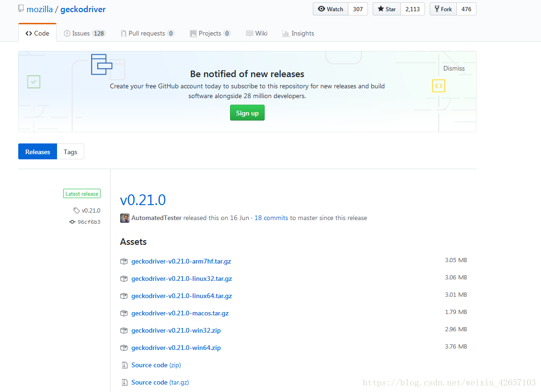
Task: View the Insights tab
Action: coord(298,33)
